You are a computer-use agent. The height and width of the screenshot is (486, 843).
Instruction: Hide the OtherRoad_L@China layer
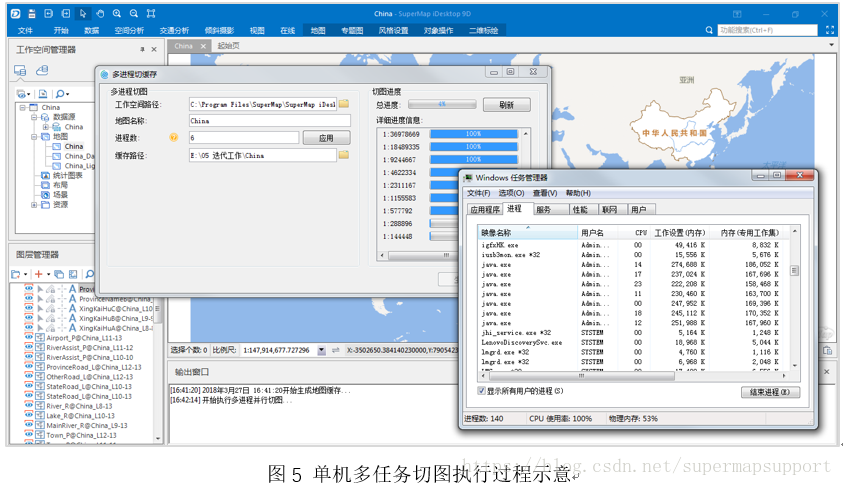click(x=28, y=376)
